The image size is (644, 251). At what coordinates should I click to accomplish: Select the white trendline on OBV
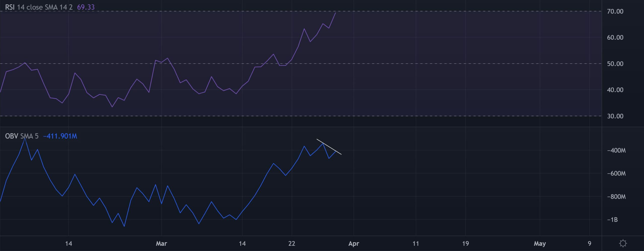(329, 146)
